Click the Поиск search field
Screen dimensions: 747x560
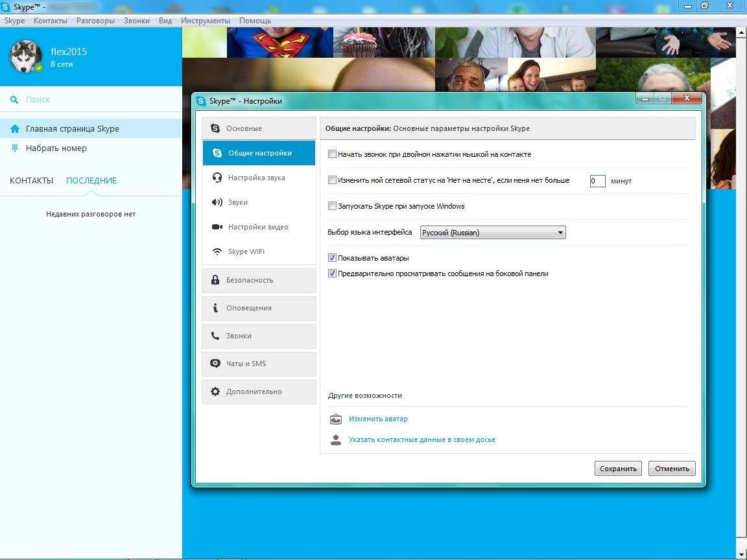click(x=91, y=100)
